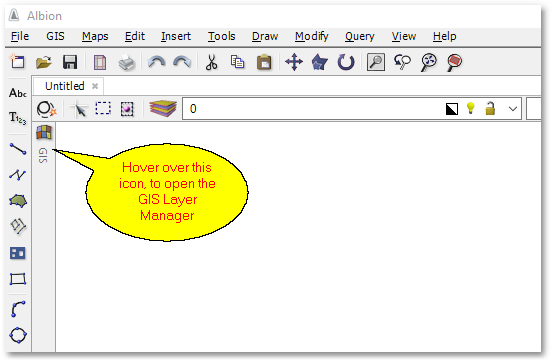This screenshot has height=363, width=552.
Task: Open the Modify menu
Action: pos(312,36)
